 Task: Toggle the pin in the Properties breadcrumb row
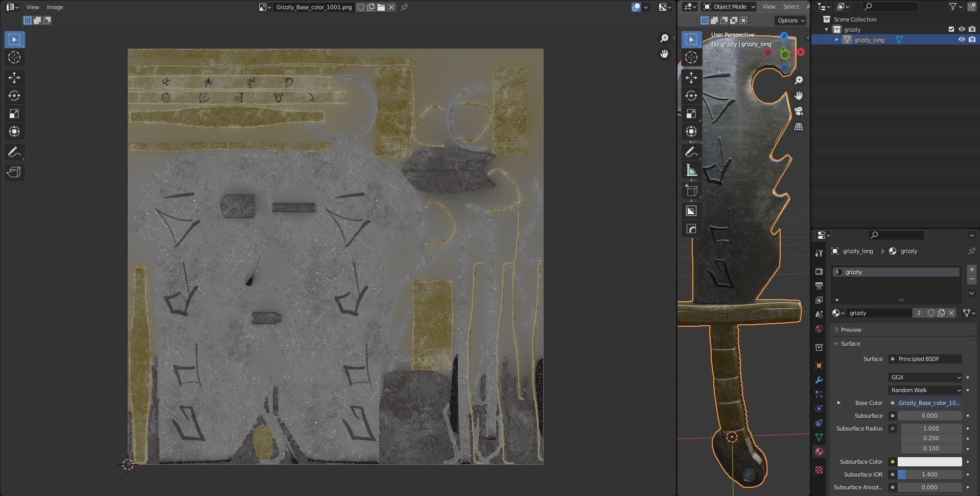pyautogui.click(x=971, y=251)
